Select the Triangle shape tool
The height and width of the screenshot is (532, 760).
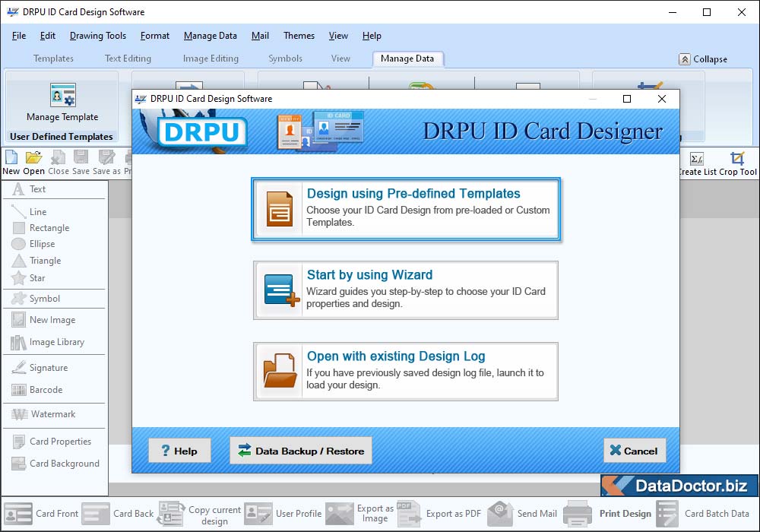36,261
